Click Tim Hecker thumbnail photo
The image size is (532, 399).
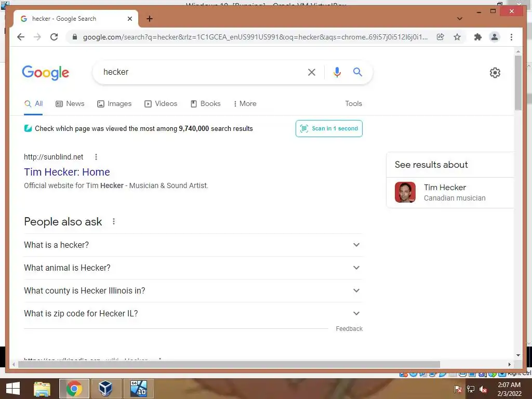click(x=405, y=192)
